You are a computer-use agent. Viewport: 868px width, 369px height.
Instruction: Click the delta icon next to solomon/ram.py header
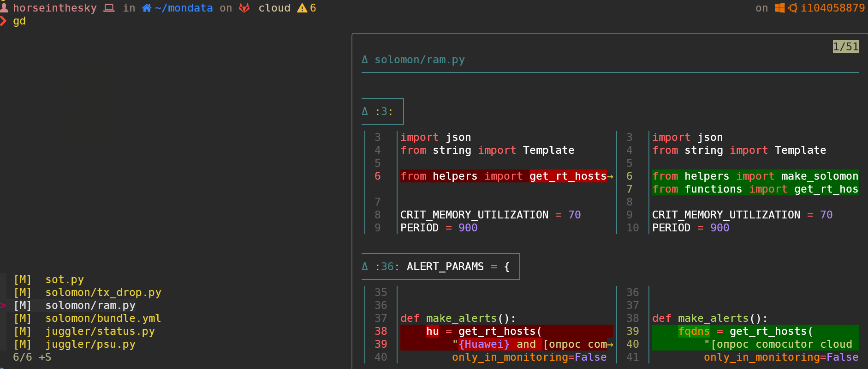pyautogui.click(x=365, y=60)
